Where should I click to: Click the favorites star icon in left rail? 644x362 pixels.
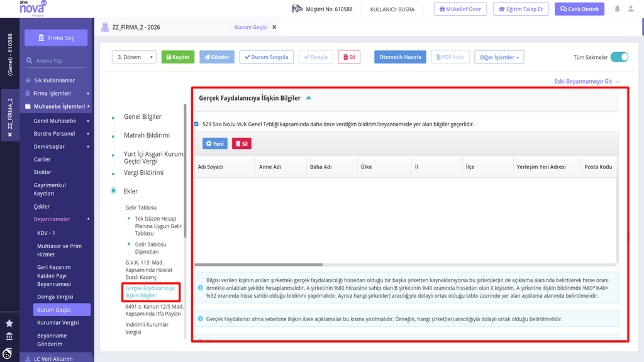9,324
